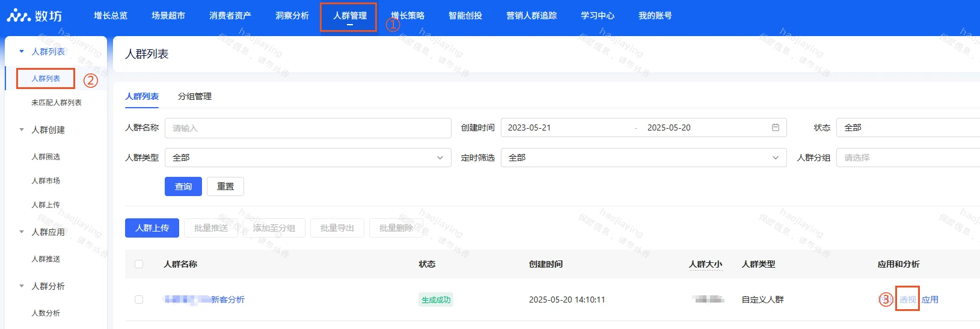Select 未匹配人群列表 in the sidebar

(57, 103)
